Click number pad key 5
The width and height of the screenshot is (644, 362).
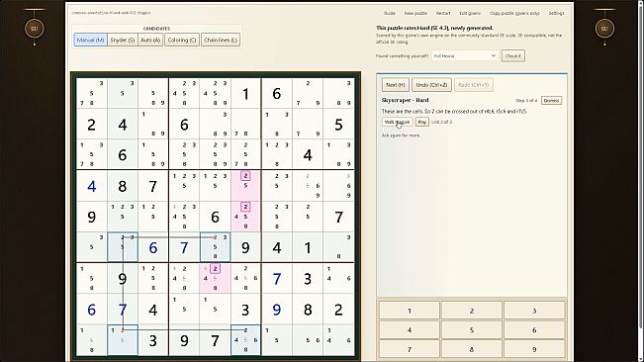point(472,330)
